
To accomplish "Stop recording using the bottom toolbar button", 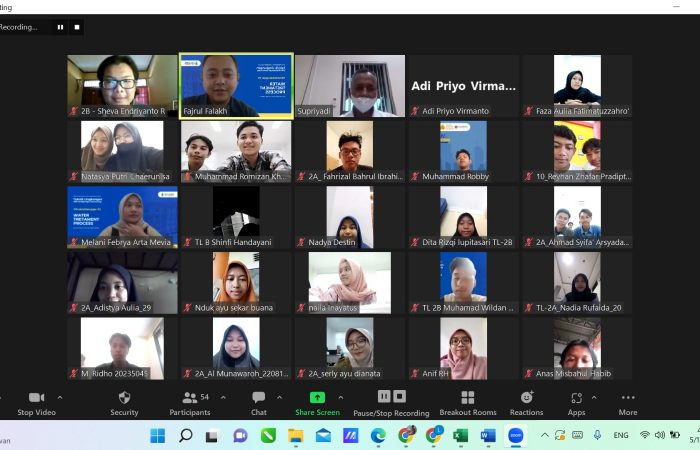I will (400, 397).
